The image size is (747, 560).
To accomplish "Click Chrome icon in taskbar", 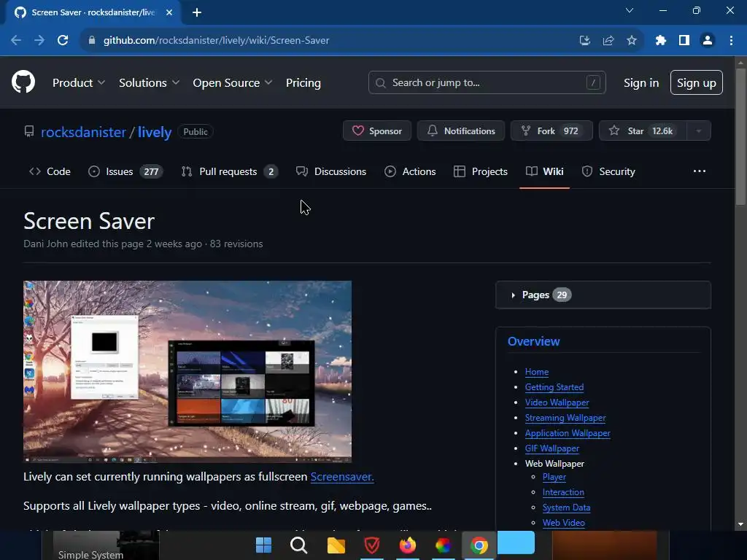I will tap(479, 545).
